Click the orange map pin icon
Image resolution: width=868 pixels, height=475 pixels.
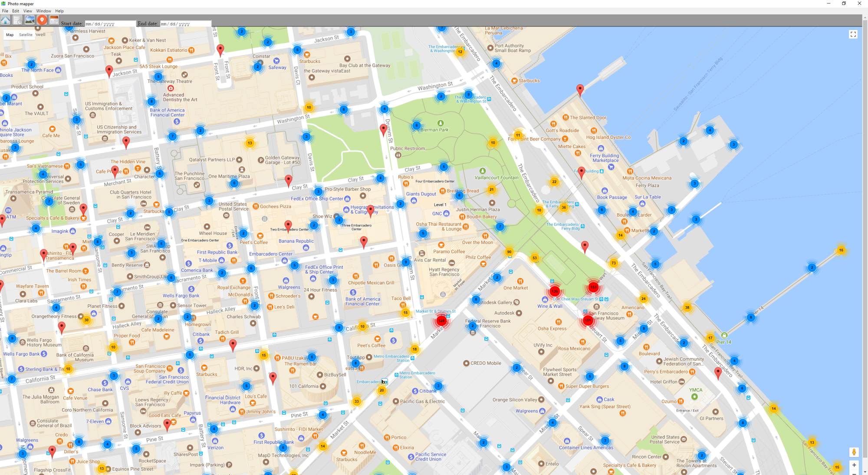[x=42, y=20]
